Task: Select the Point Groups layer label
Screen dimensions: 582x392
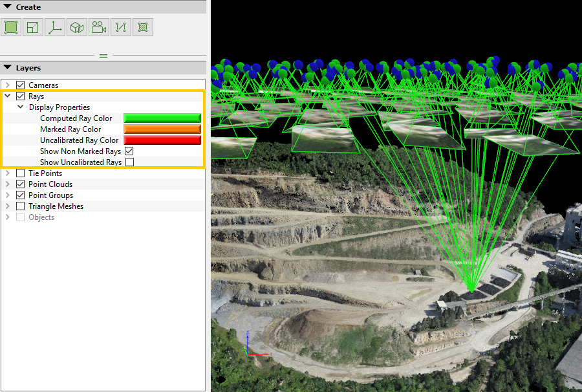Action: [50, 195]
